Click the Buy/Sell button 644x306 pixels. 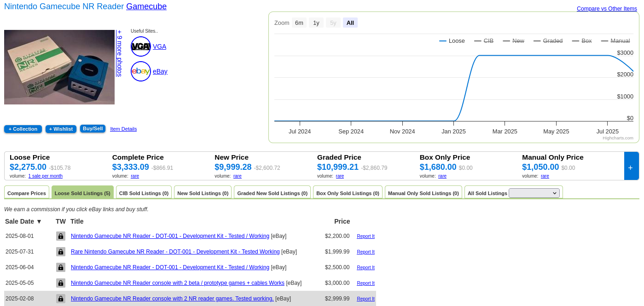tap(93, 128)
